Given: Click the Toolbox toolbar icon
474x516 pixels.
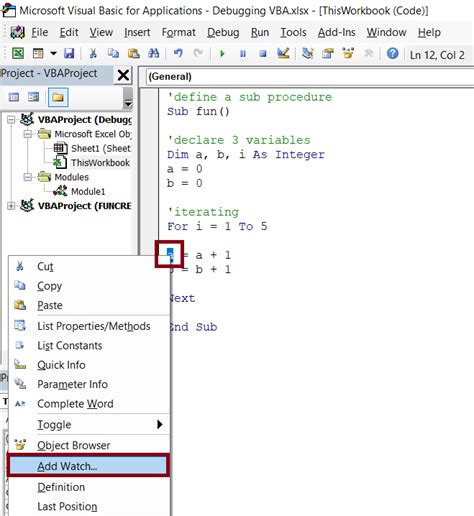Looking at the screenshot, I should tap(368, 53).
